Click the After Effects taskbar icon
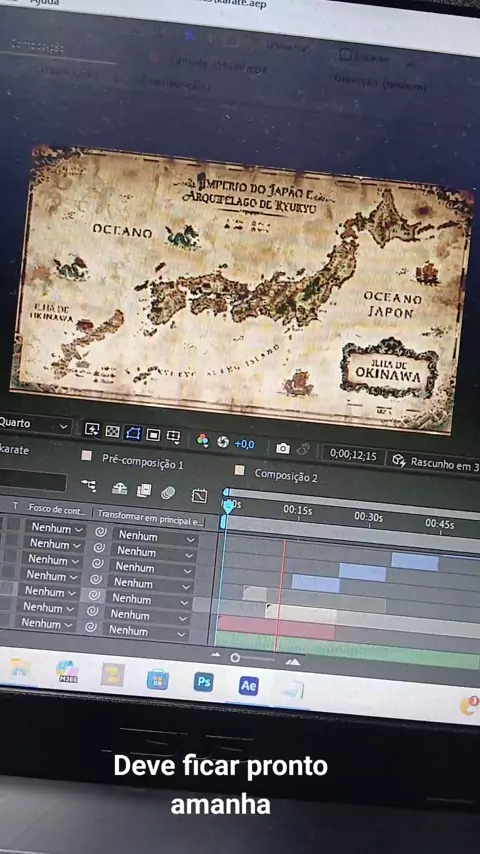Viewport: 480px width, 854px height. point(248,686)
